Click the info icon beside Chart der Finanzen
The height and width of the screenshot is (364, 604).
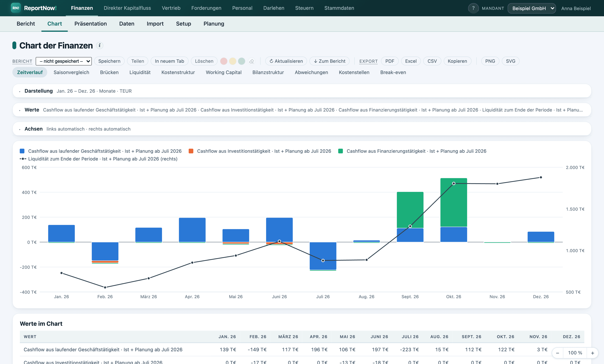pyautogui.click(x=100, y=45)
